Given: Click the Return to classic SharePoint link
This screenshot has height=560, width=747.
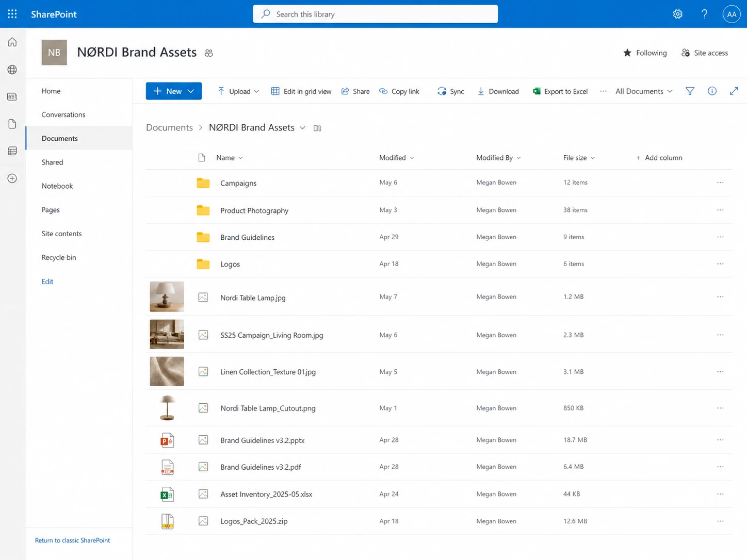Looking at the screenshot, I should (x=72, y=540).
